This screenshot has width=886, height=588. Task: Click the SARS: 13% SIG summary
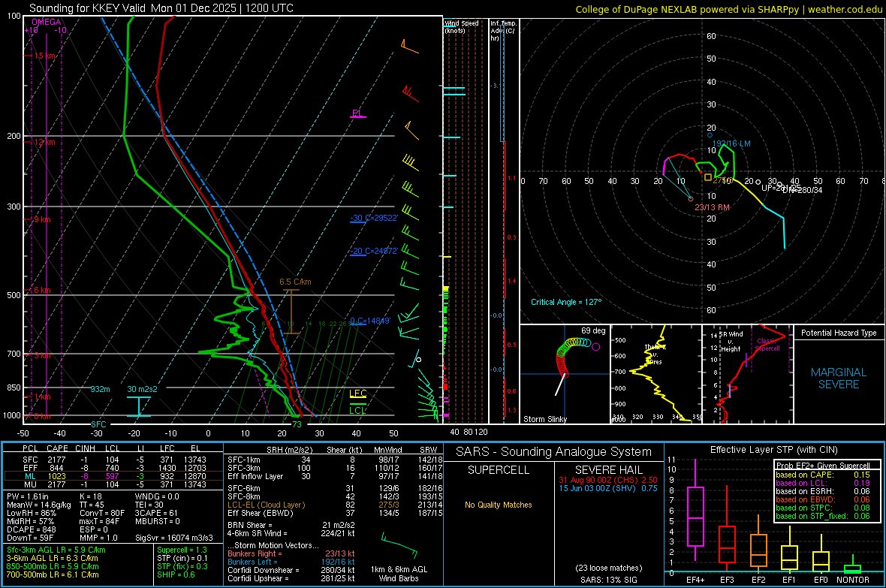pos(608,580)
